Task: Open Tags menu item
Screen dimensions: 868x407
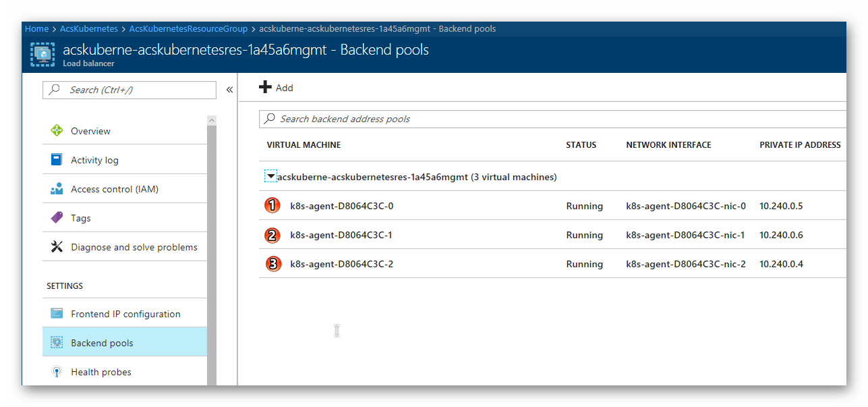Action: [x=125, y=218]
